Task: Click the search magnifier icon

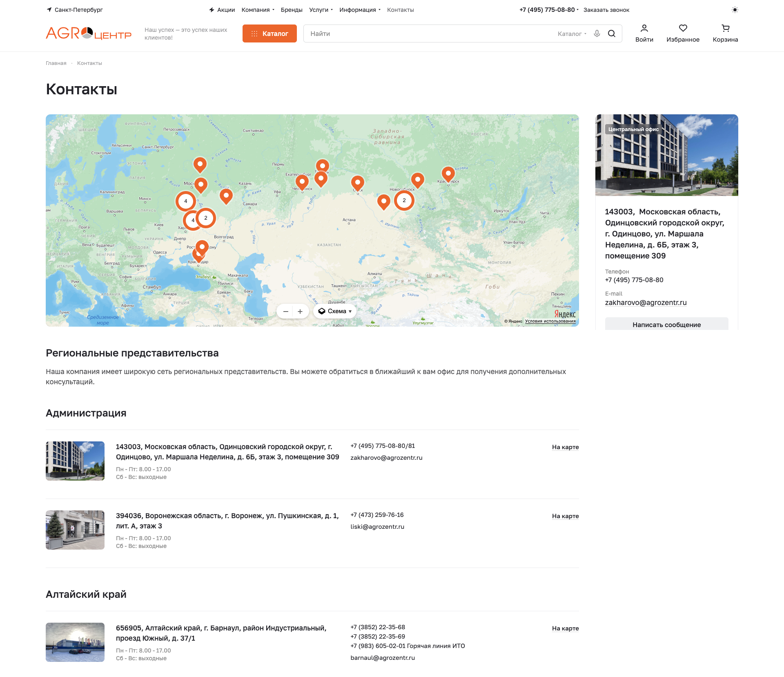Action: (x=612, y=33)
